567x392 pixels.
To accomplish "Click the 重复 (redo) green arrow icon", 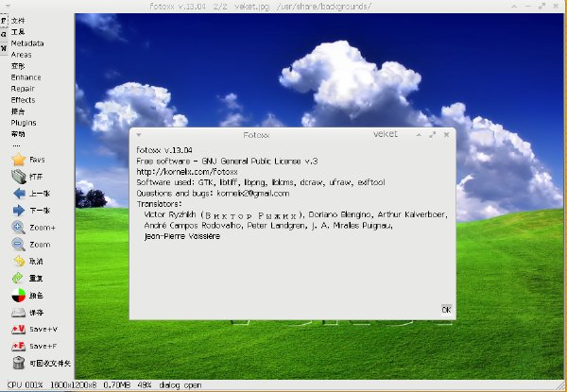I will (x=18, y=278).
